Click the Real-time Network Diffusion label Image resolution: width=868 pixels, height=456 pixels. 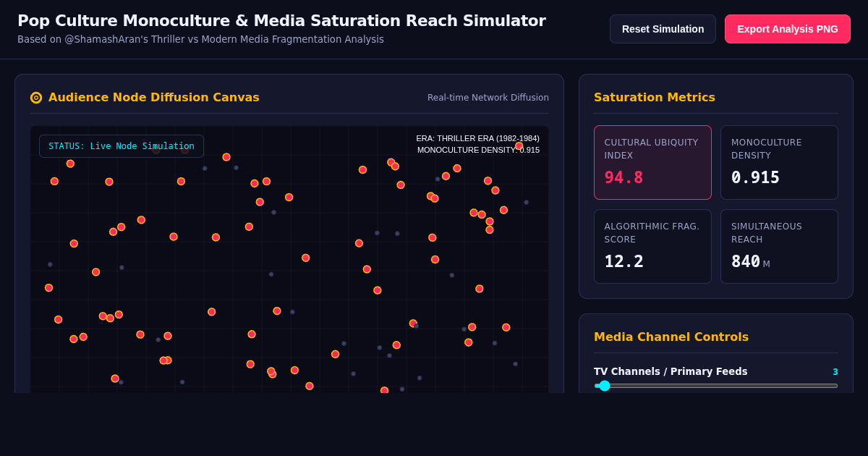[x=488, y=98]
